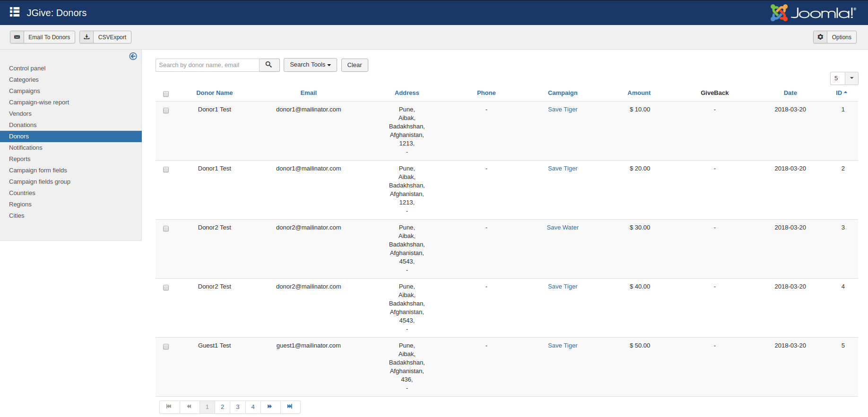The height and width of the screenshot is (417, 868).
Task: Open Options via the gear icon
Action: 820,37
